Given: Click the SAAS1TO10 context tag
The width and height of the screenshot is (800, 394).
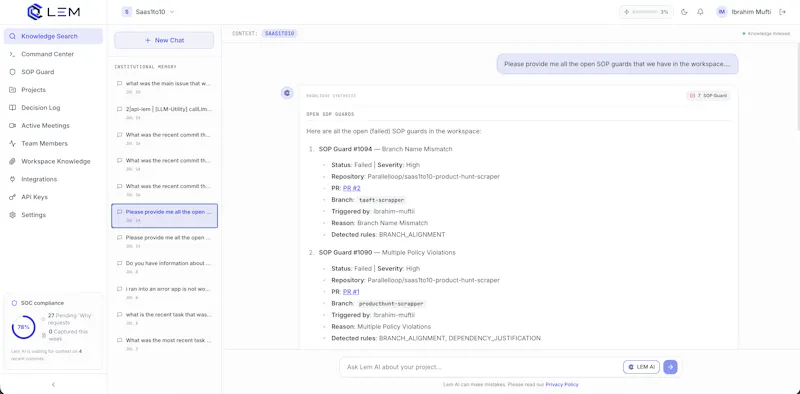Looking at the screenshot, I should pos(280,34).
